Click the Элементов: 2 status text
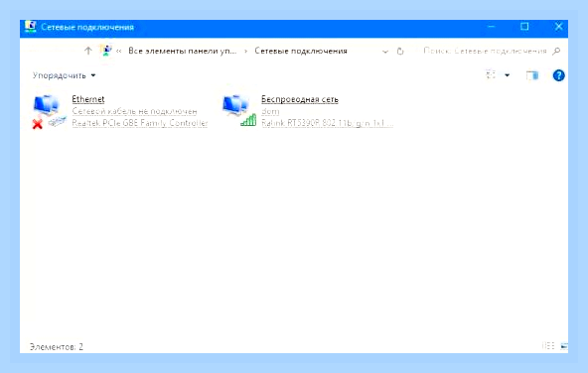 pos(57,347)
